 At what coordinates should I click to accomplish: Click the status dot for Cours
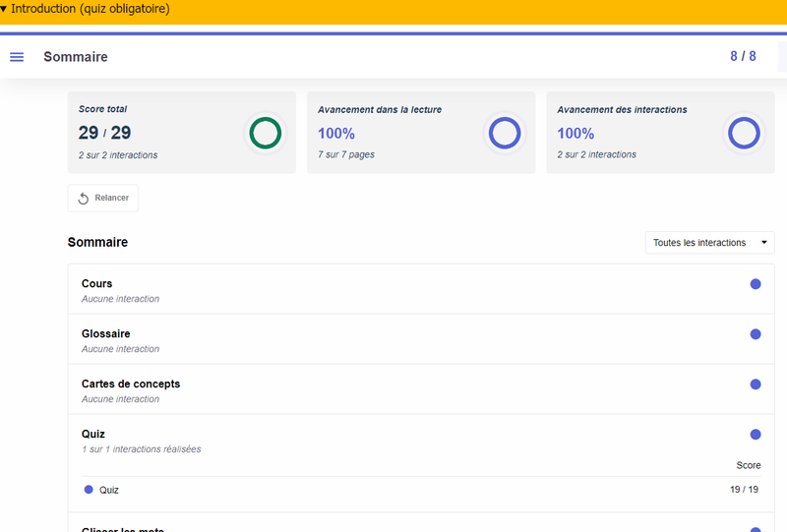(x=756, y=284)
